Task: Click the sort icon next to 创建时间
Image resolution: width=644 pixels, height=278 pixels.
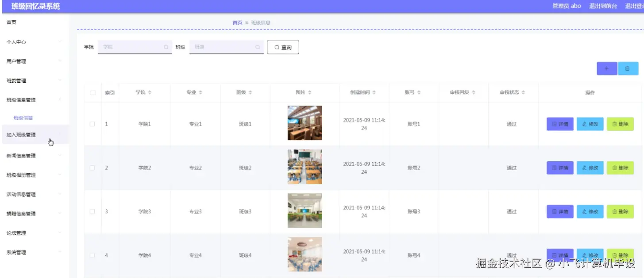Action: [x=374, y=92]
